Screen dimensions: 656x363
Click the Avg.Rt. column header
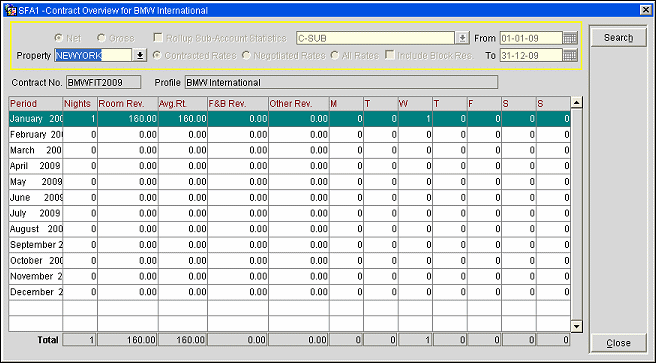(182, 104)
